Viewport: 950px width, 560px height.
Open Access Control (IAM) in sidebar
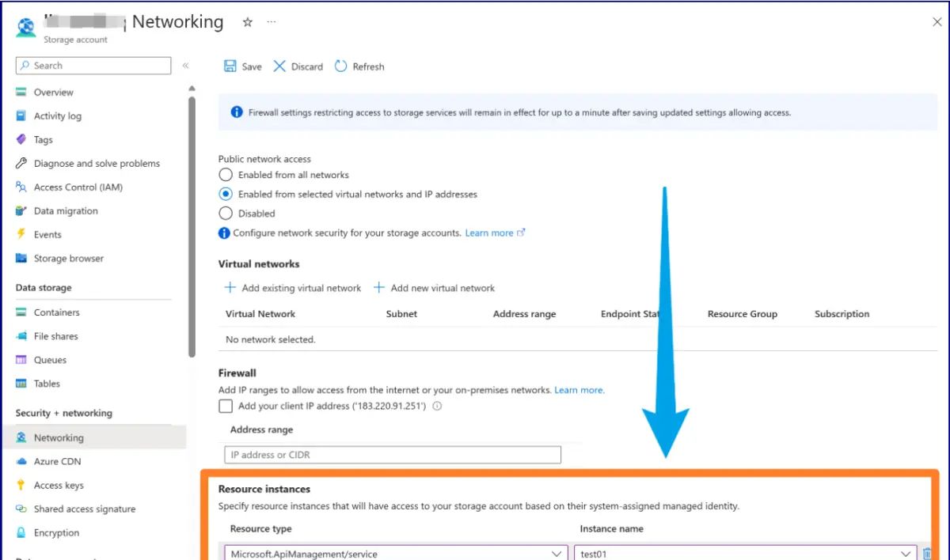coord(78,187)
